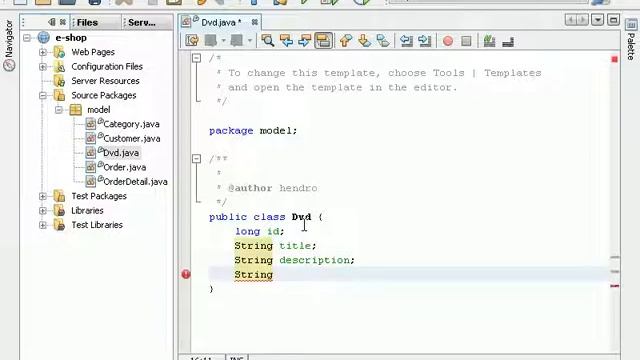Image resolution: width=640 pixels, height=360 pixels.
Task: Collapse the license comment fold
Action: 196,58
